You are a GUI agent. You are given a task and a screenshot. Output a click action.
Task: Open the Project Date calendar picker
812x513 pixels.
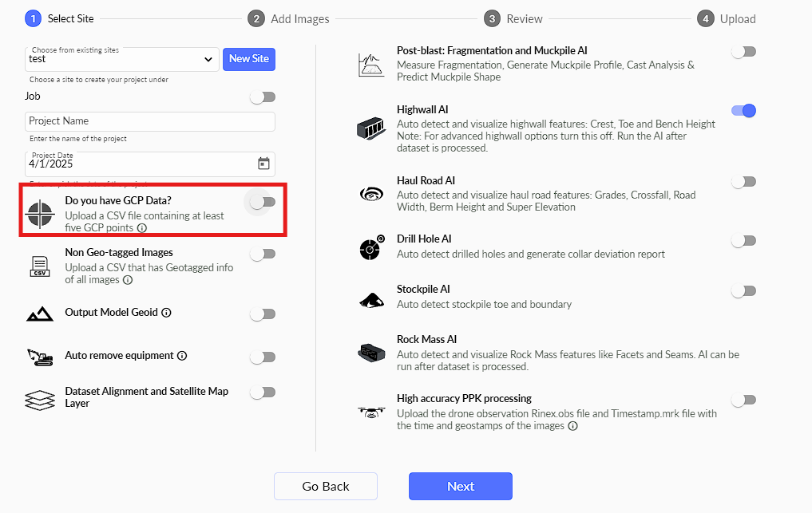pyautogui.click(x=263, y=164)
